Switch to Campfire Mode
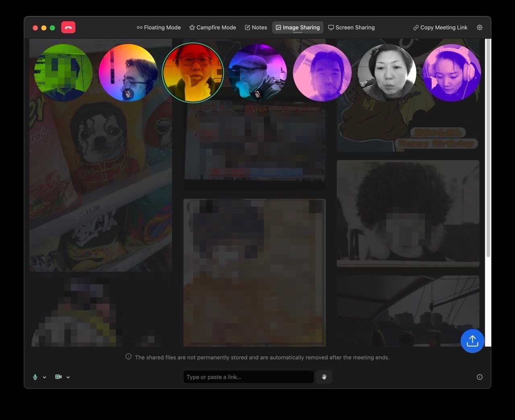The height and width of the screenshot is (420, 515). (212, 27)
